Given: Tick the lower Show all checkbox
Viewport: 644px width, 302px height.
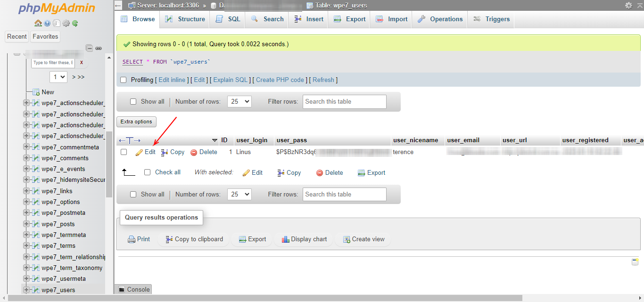Looking at the screenshot, I should (133, 195).
